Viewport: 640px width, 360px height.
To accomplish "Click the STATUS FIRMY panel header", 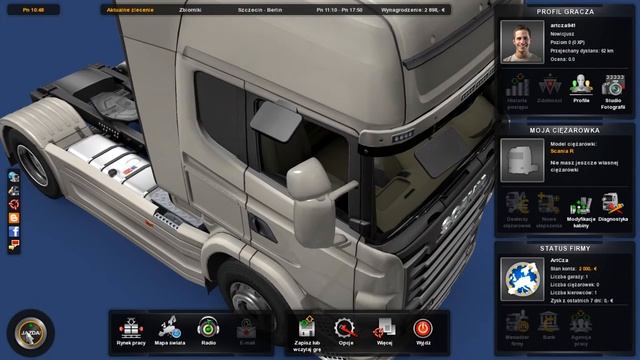I will [565, 249].
